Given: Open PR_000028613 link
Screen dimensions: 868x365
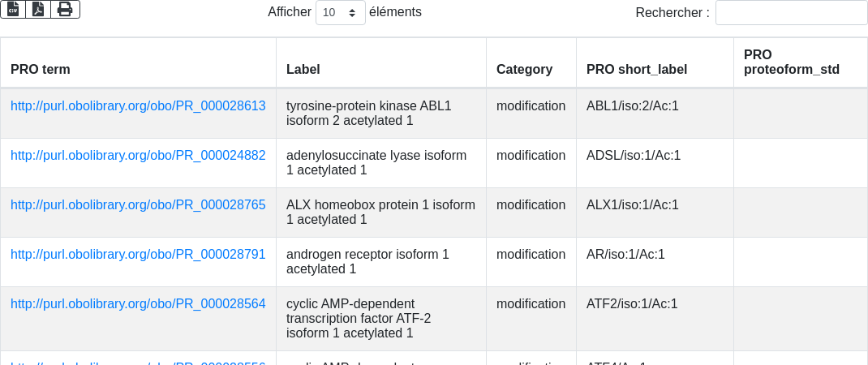Looking at the screenshot, I should coord(138,106).
